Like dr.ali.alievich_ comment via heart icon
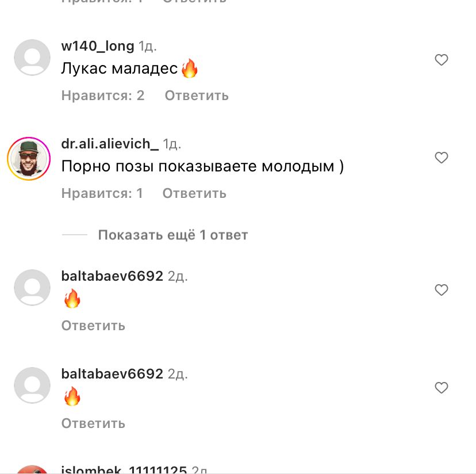 (442, 158)
